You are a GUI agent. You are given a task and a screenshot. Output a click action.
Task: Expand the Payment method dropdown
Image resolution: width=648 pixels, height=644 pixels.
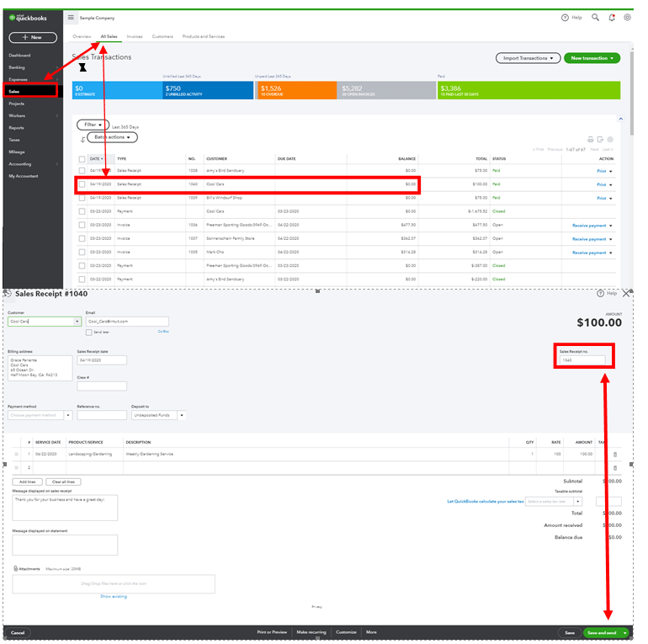68,415
